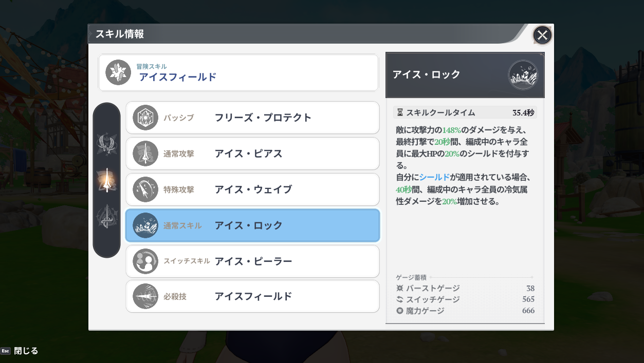Select the glowing sword weapon icon in sidebar

click(107, 180)
